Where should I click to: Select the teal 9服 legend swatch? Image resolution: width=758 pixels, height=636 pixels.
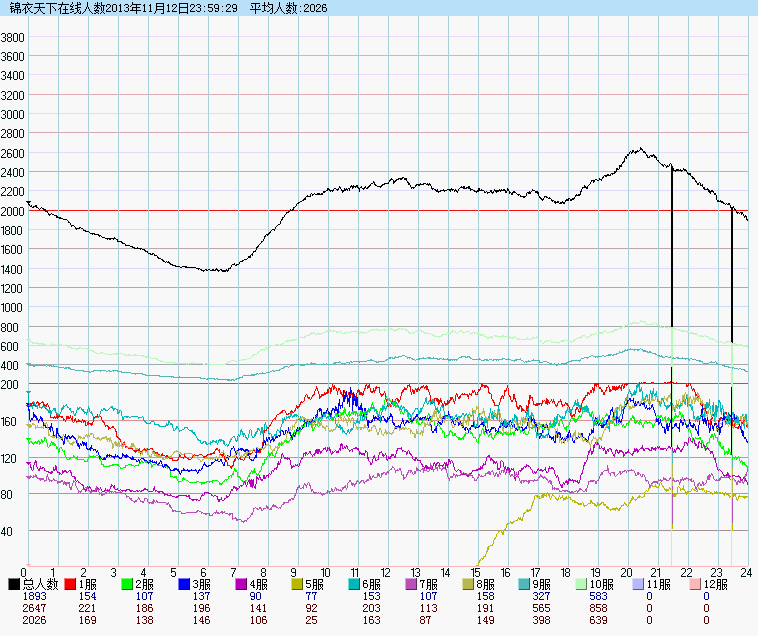(x=527, y=584)
